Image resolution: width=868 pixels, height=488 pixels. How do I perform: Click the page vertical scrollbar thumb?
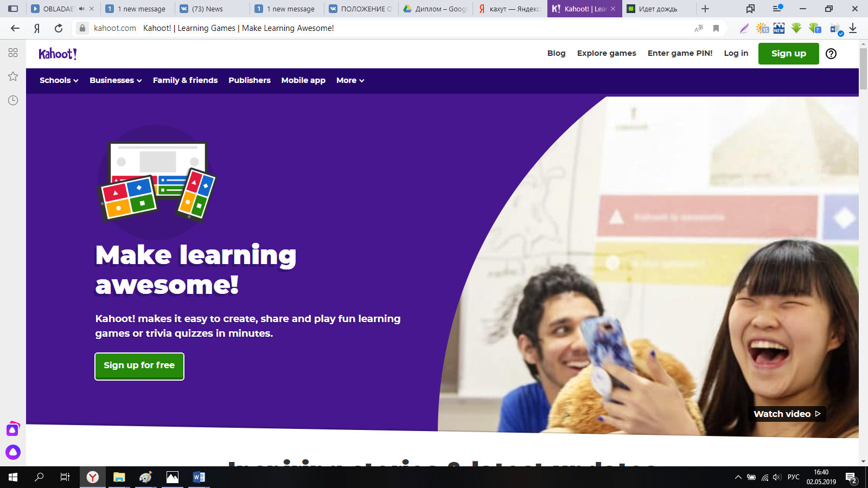click(863, 69)
